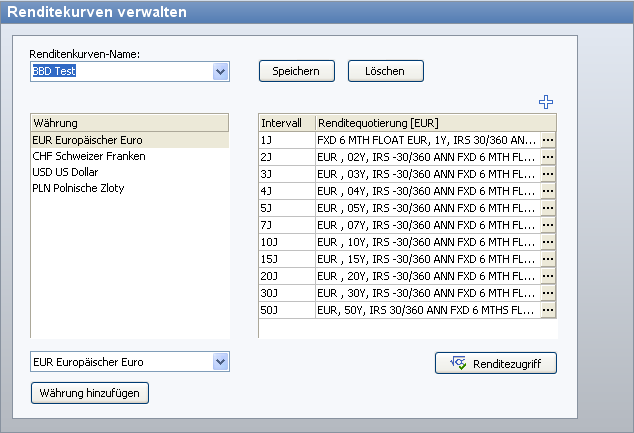Open ellipsis button for the 20J row

(x=547, y=276)
